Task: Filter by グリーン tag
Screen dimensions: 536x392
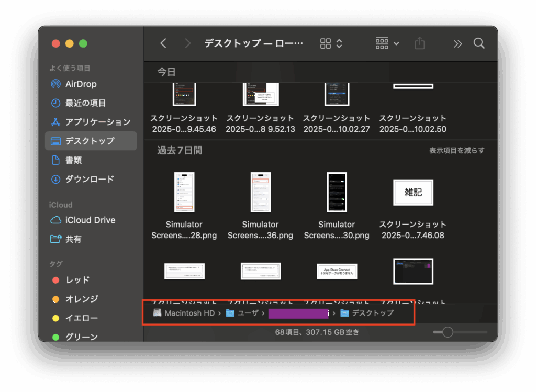Action: [x=91, y=337]
